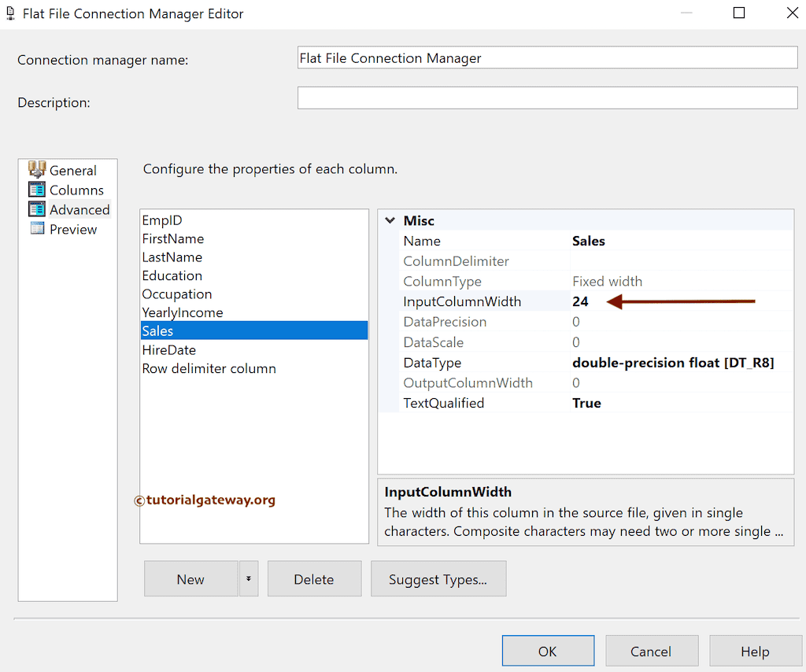The height and width of the screenshot is (672, 806).
Task: Cancel the Flat File editor
Action: [x=652, y=651]
